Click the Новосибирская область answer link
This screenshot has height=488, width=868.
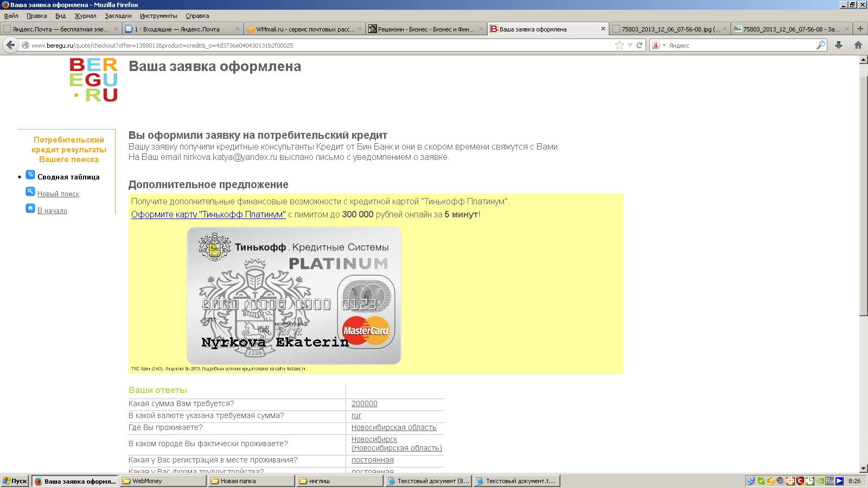[394, 427]
